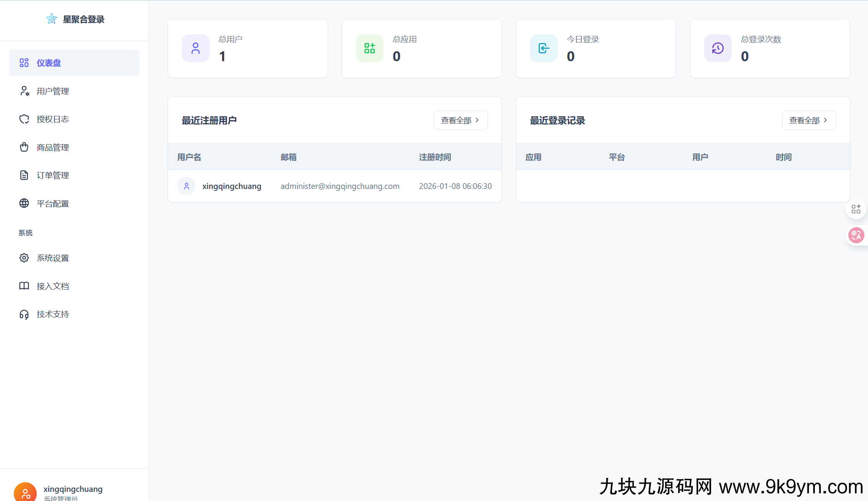Click the orange admin avatar at bottom left
This screenshot has width=868, height=501.
point(25,493)
